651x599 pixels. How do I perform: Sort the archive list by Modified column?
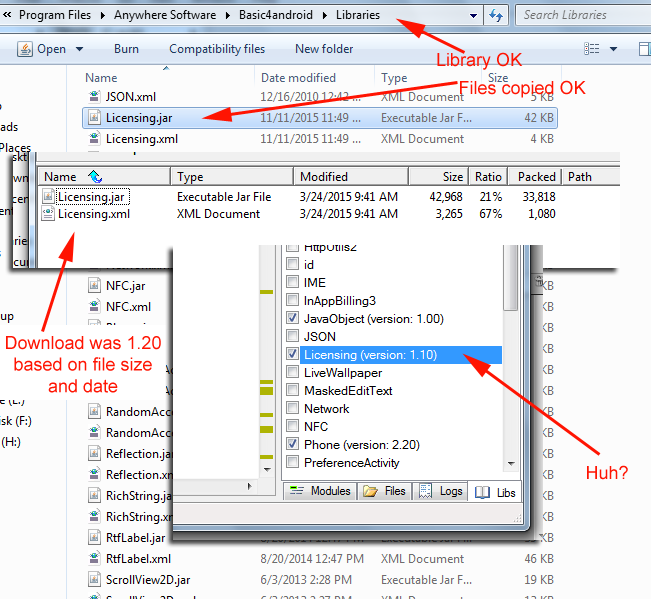(351, 177)
